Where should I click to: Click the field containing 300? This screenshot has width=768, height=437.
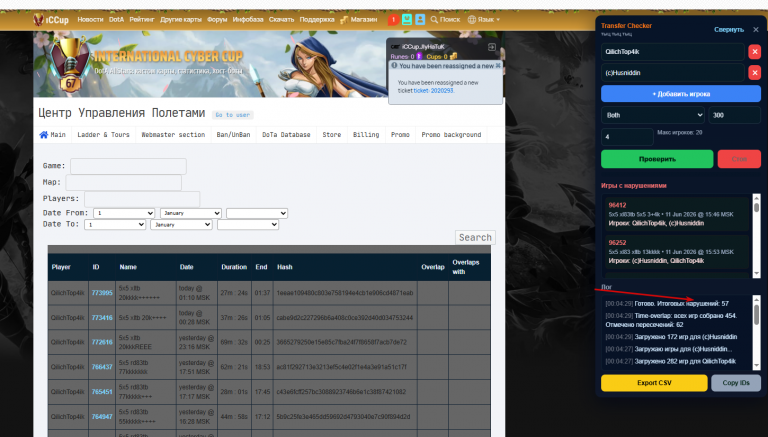(735, 115)
